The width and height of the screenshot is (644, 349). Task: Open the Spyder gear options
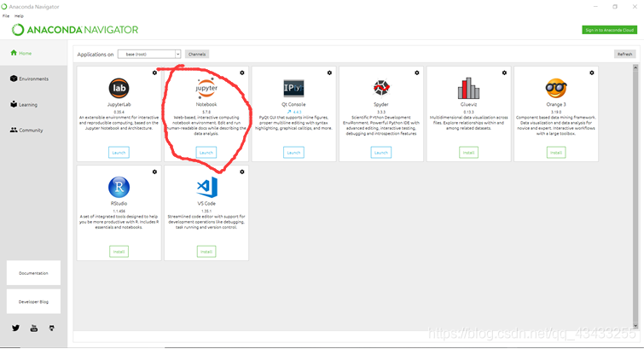tap(417, 73)
